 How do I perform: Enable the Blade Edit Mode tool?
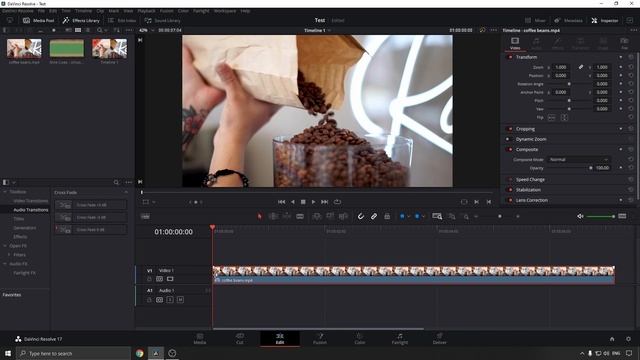(300, 216)
